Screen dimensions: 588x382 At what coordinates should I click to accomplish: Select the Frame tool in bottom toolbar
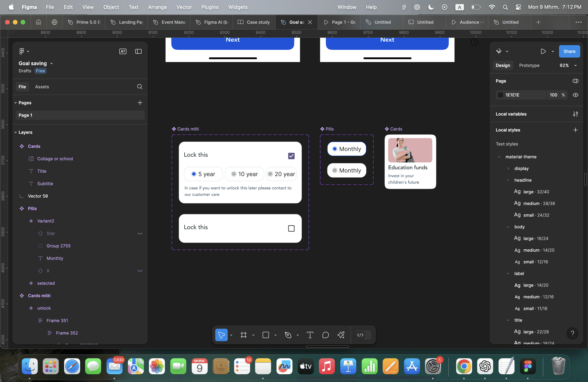pos(243,335)
